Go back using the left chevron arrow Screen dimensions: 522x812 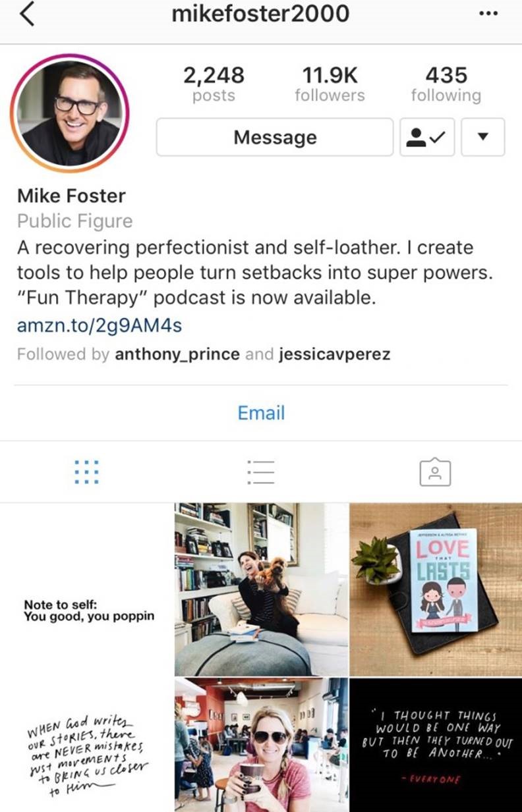click(x=27, y=15)
